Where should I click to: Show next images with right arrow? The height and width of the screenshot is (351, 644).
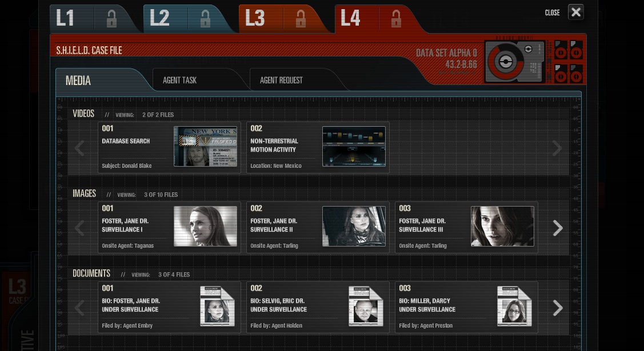pos(557,228)
